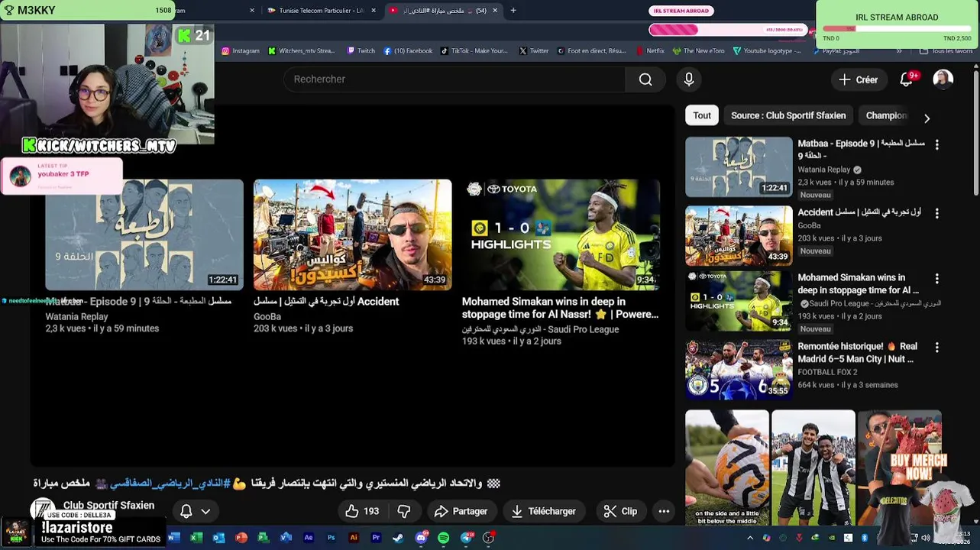980x550 pixels.
Task: Open the Instagram bookmark
Action: (241, 51)
